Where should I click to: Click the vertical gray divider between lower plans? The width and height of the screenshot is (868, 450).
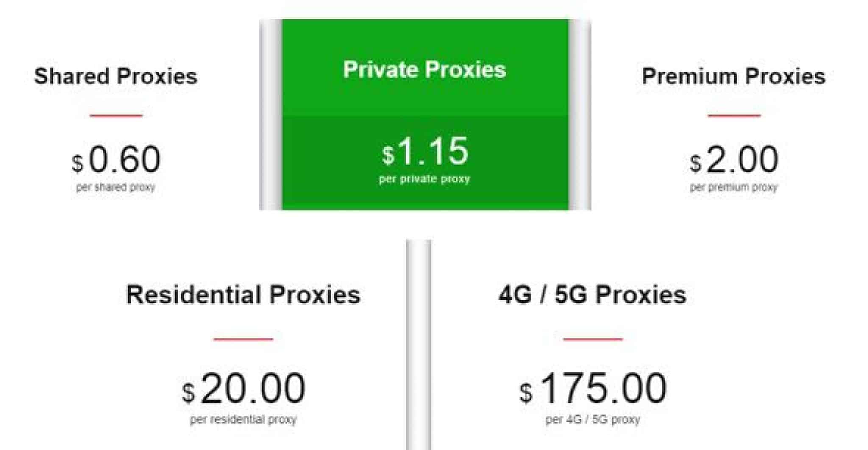click(419, 345)
